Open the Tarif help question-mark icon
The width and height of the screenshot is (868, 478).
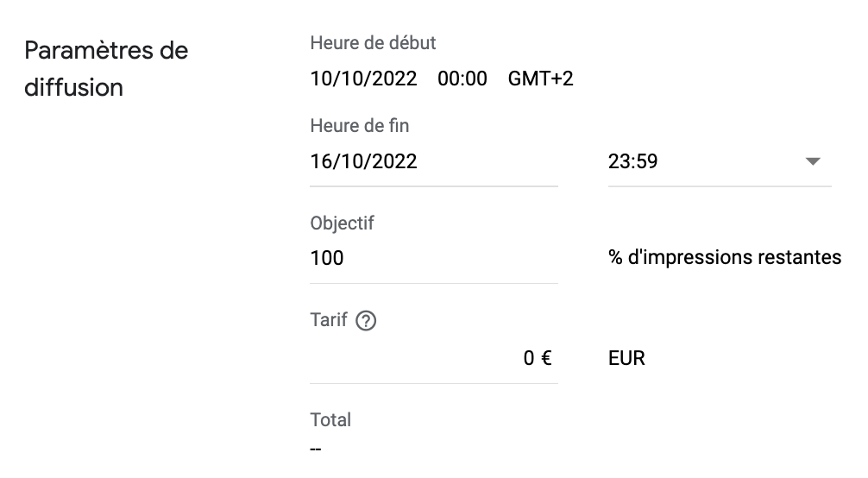point(366,321)
